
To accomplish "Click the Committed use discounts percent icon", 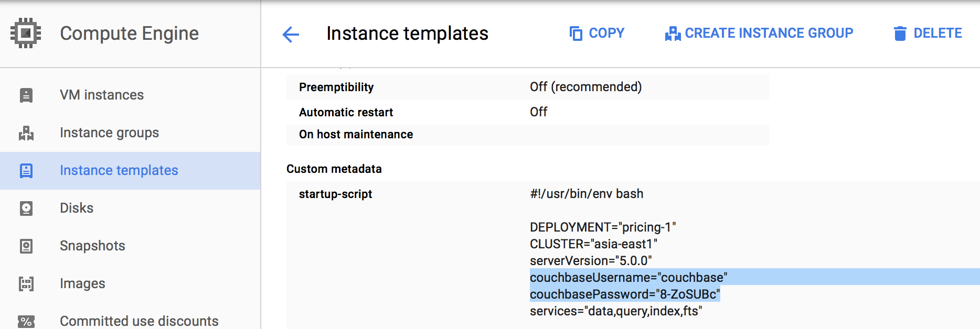I will pos(26,320).
